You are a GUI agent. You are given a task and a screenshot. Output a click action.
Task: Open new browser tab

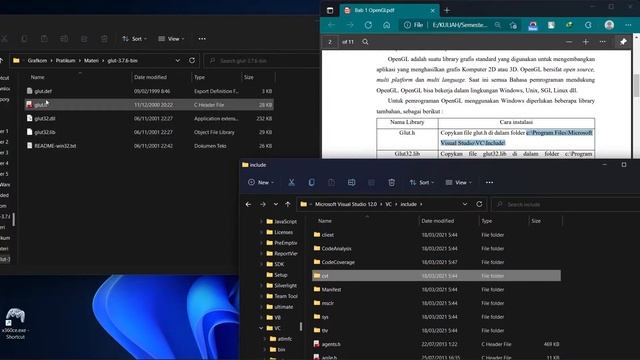(447, 10)
